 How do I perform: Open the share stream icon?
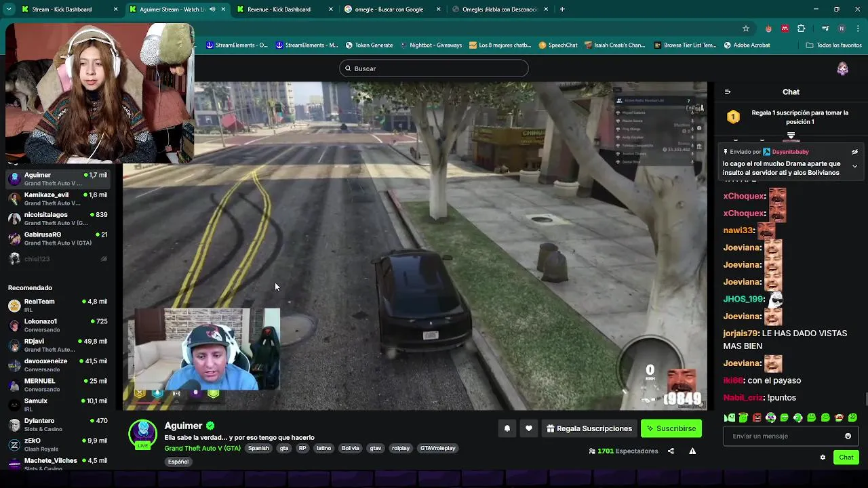[x=671, y=451]
